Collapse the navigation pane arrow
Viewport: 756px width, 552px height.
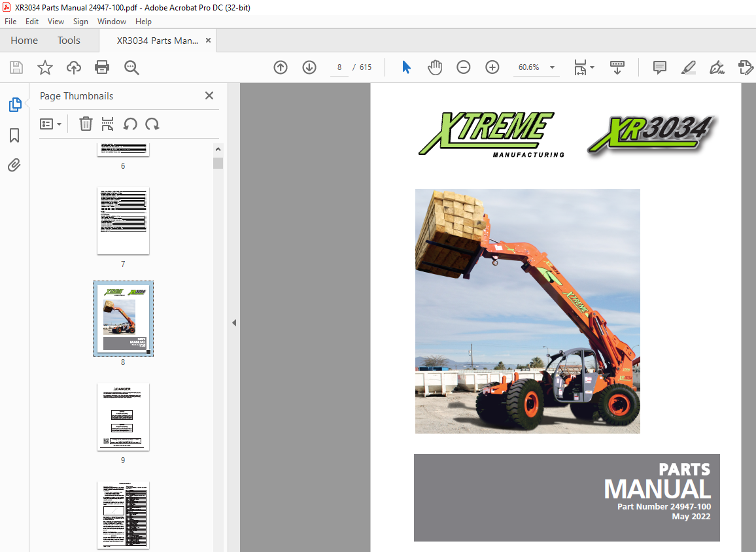tap(234, 322)
